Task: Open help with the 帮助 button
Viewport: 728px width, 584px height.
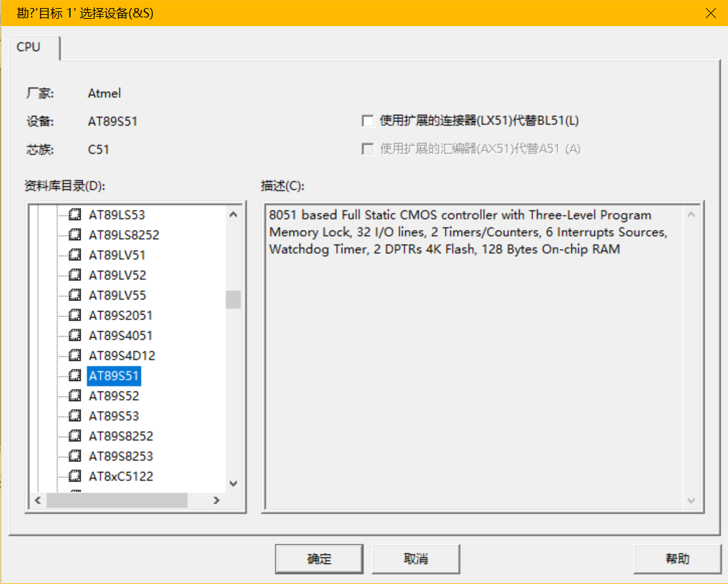Action: point(677,559)
